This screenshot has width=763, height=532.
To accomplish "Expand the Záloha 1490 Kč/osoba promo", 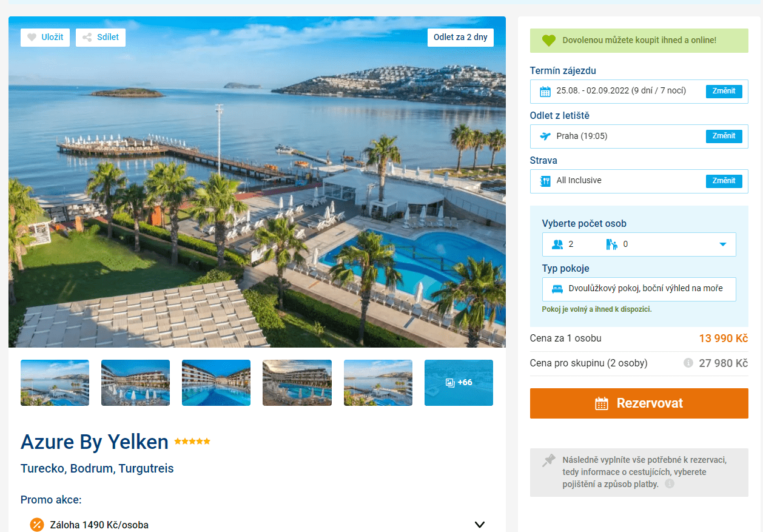I will [x=480, y=525].
